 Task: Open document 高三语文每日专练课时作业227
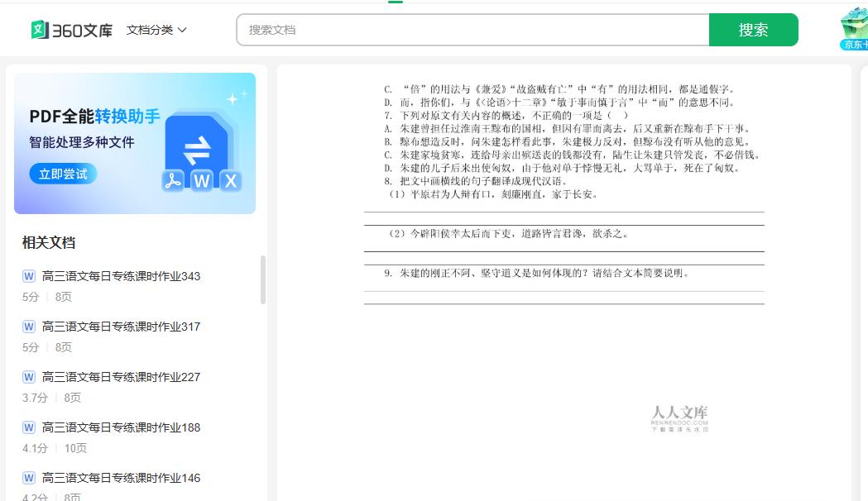pos(121,377)
